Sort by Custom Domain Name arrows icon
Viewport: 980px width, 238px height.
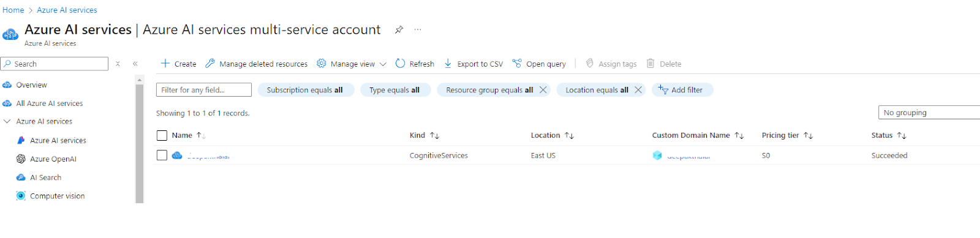(739, 135)
